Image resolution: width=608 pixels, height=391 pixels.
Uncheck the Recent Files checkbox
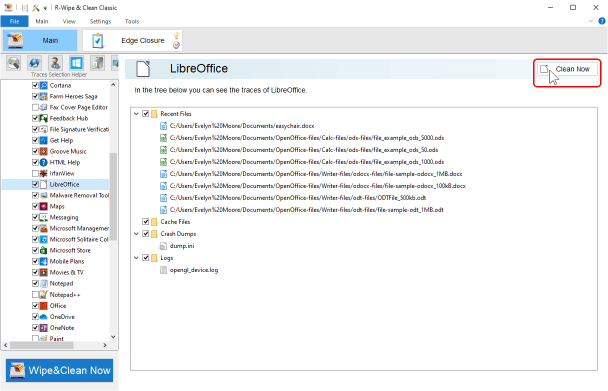coord(146,114)
